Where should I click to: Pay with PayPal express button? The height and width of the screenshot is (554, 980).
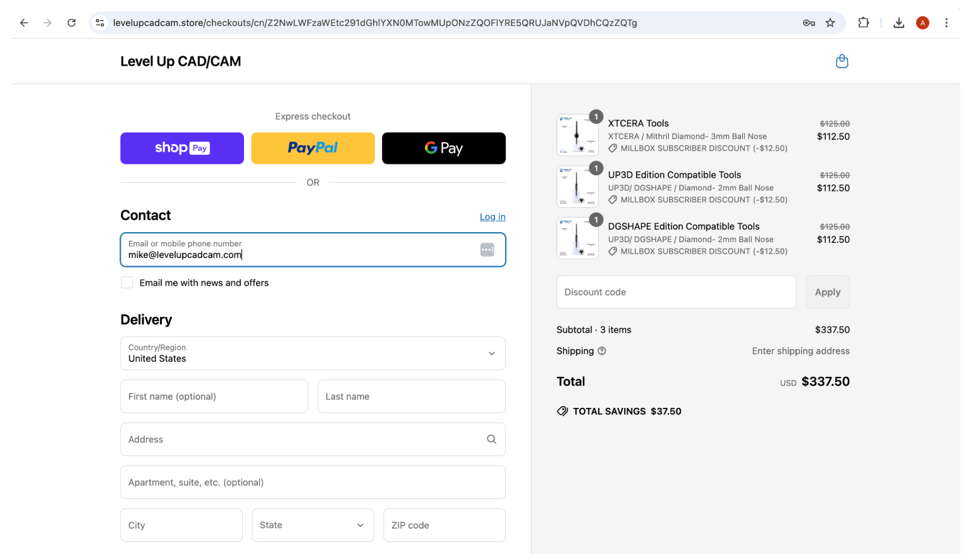point(313,148)
